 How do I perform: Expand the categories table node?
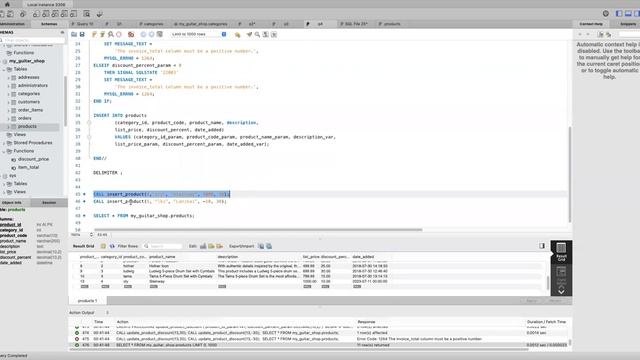coord(9,94)
